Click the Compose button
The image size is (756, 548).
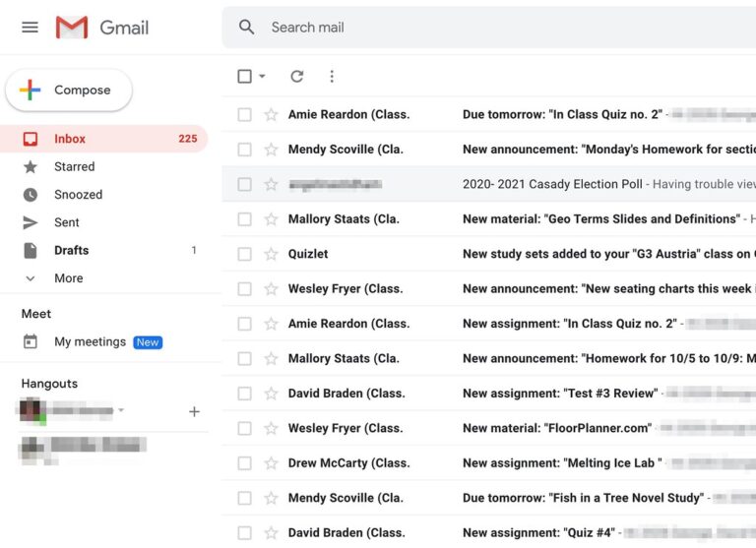tap(69, 91)
